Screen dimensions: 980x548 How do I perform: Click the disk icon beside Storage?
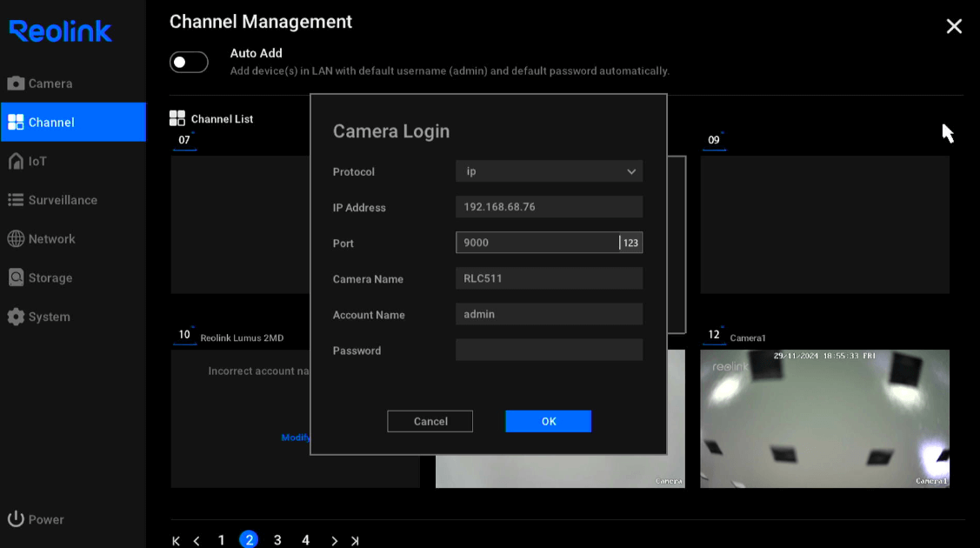(x=16, y=277)
